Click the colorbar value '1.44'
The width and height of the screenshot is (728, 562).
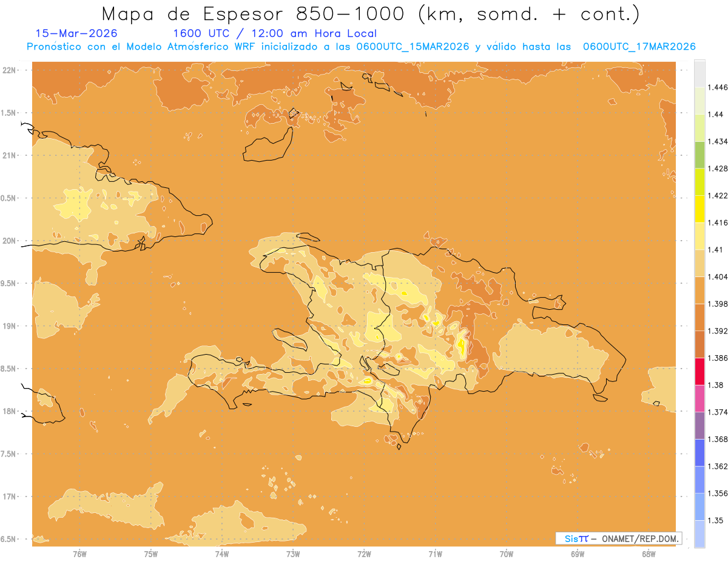(716, 115)
